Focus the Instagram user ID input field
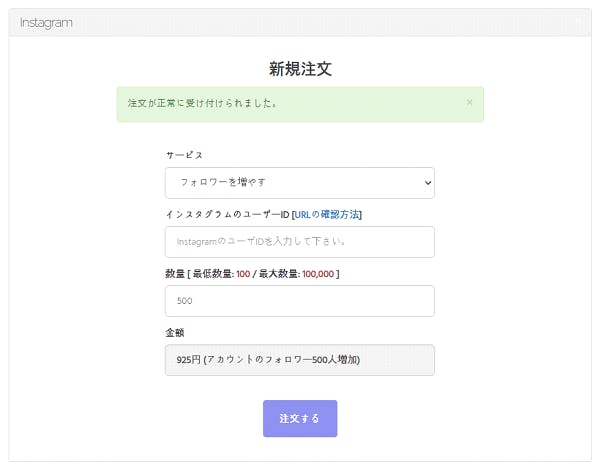The image size is (602, 469). (299, 242)
